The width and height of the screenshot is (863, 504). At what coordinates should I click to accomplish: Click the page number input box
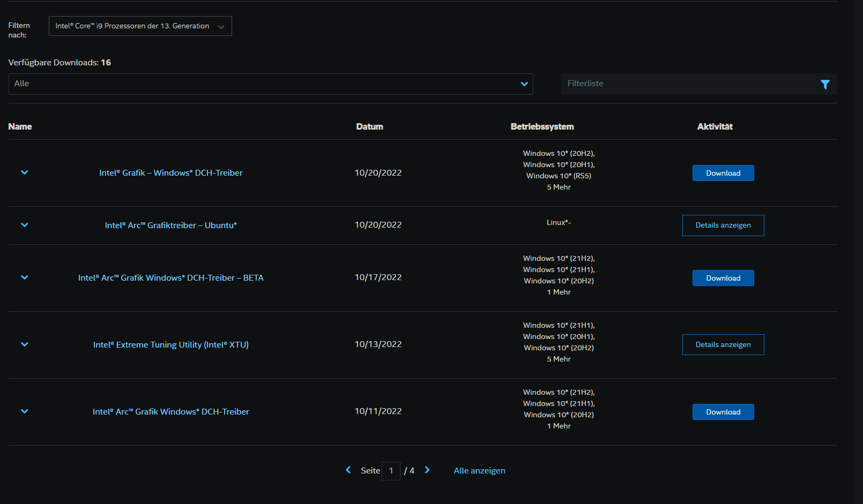coord(391,471)
